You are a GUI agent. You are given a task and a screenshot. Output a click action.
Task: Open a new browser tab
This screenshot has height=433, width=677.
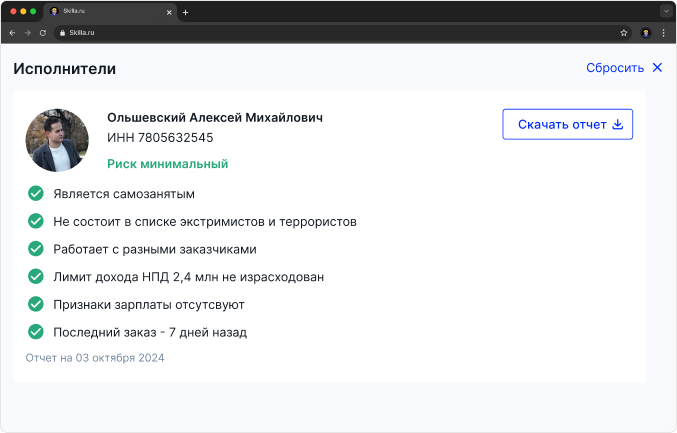(185, 13)
